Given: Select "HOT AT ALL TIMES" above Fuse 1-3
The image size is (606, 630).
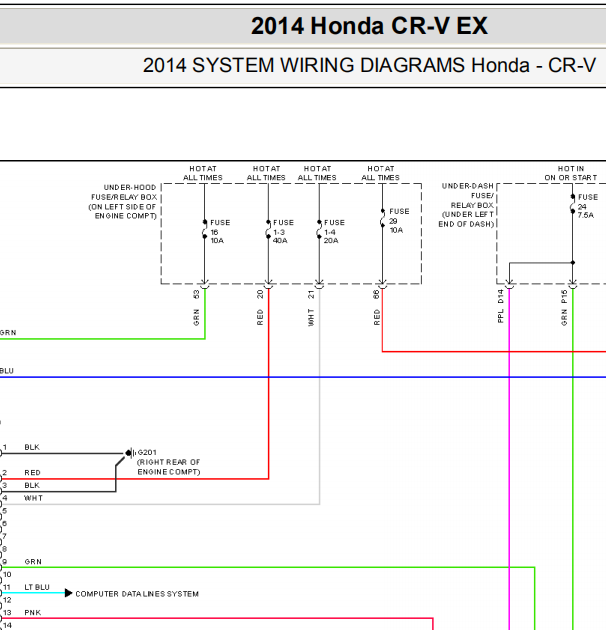Looking at the screenshot, I should (266, 173).
